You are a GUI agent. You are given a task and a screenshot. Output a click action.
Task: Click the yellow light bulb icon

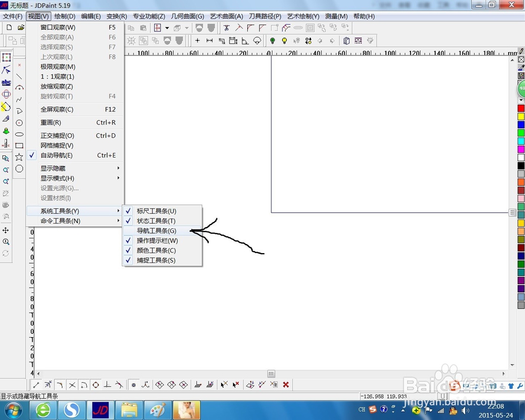284,41
